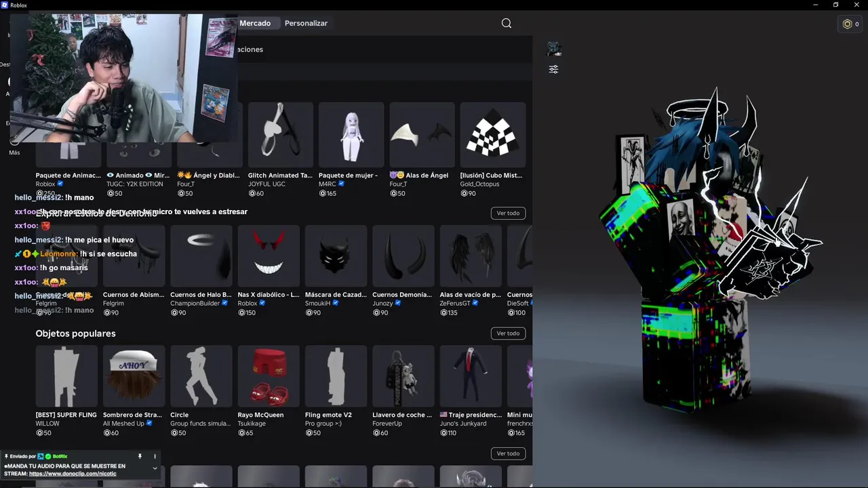
Task: Restore the Roblox window with the restore button
Action: click(x=835, y=5)
